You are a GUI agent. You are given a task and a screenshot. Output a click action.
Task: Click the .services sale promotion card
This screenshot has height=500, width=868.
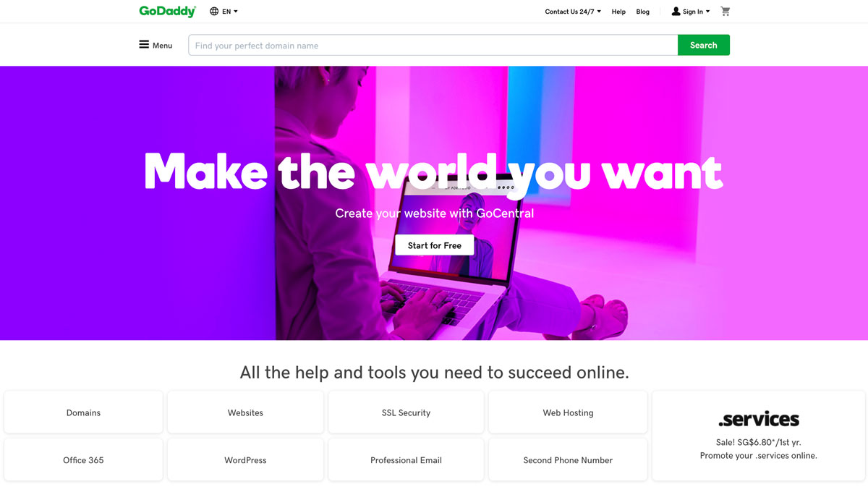point(758,436)
